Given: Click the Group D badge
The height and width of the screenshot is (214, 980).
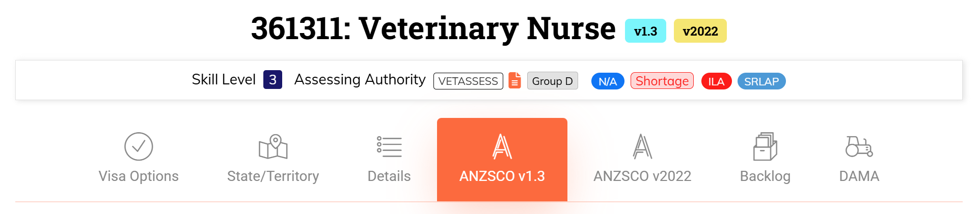Looking at the screenshot, I should (x=553, y=81).
